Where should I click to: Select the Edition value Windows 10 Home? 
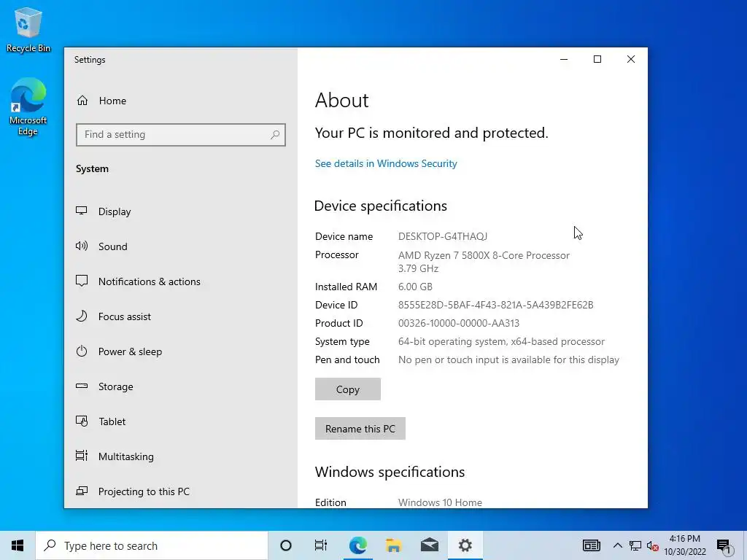coord(440,502)
